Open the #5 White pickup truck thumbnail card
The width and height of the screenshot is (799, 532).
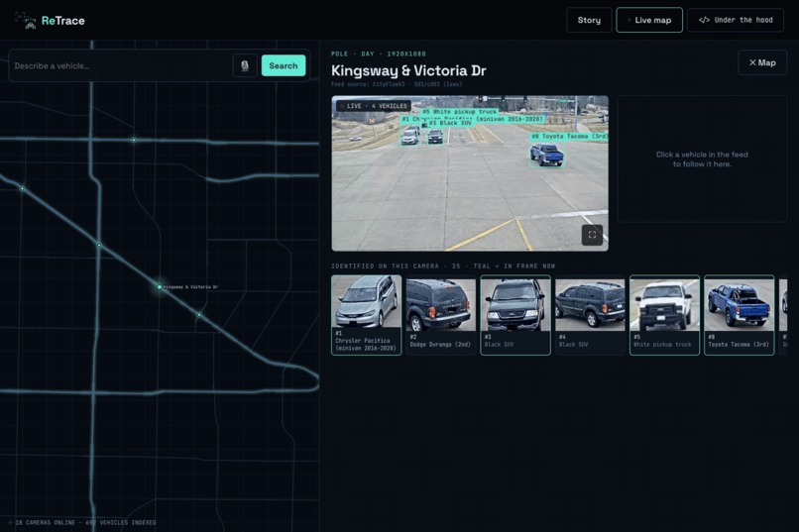(x=664, y=315)
